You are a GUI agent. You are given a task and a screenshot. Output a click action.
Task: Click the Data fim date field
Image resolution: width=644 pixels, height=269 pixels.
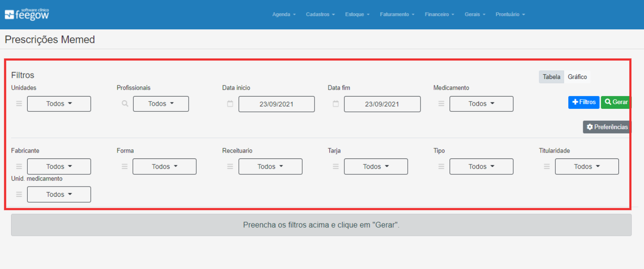coord(382,104)
